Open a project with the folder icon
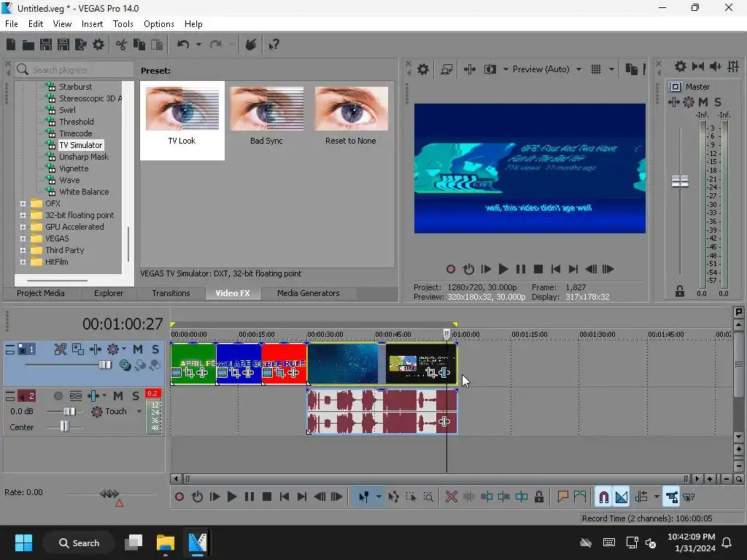The width and height of the screenshot is (747, 560). point(28,45)
